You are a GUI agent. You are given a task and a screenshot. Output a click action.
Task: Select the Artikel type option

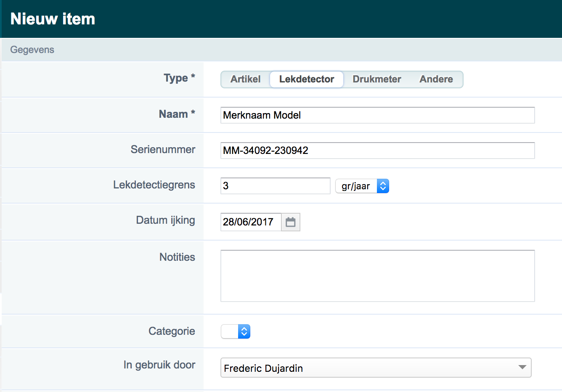tap(245, 79)
